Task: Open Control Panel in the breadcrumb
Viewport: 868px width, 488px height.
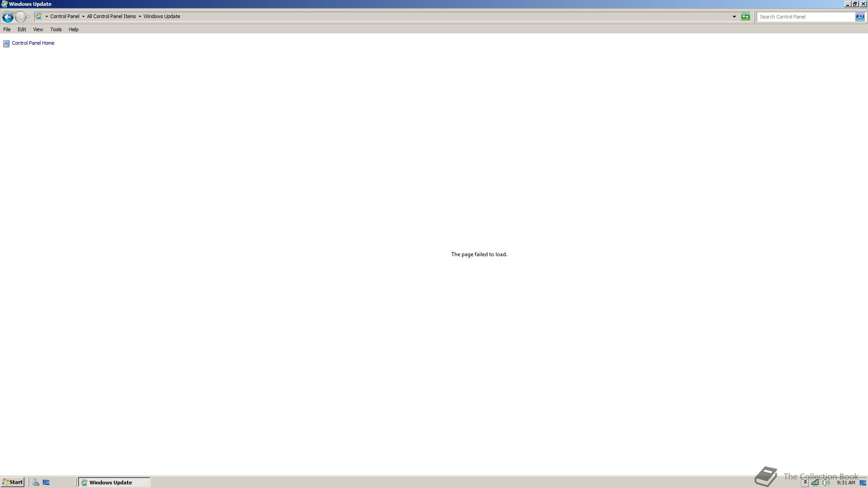Action: [x=65, y=16]
